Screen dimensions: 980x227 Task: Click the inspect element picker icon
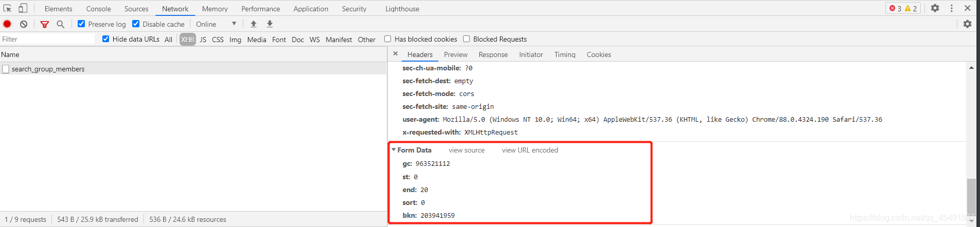coord(7,8)
